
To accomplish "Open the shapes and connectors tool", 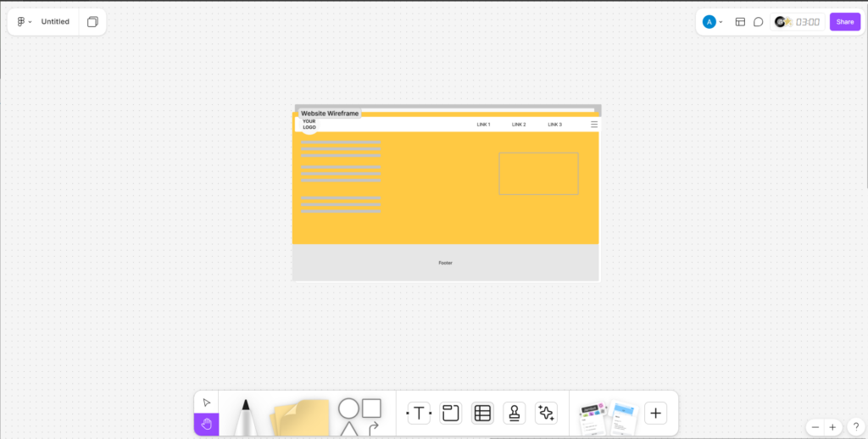I will (x=360, y=416).
